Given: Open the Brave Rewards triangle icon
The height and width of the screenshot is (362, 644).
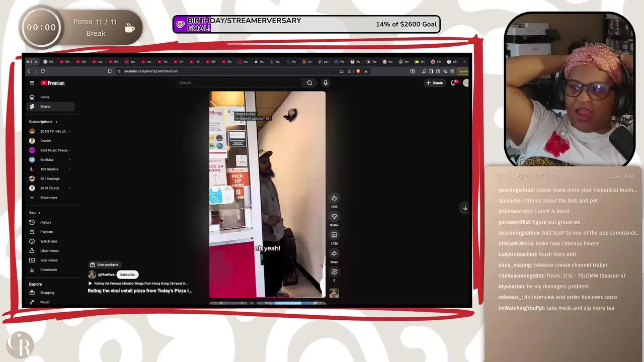Looking at the screenshot, I should pyautogui.click(x=366, y=71).
